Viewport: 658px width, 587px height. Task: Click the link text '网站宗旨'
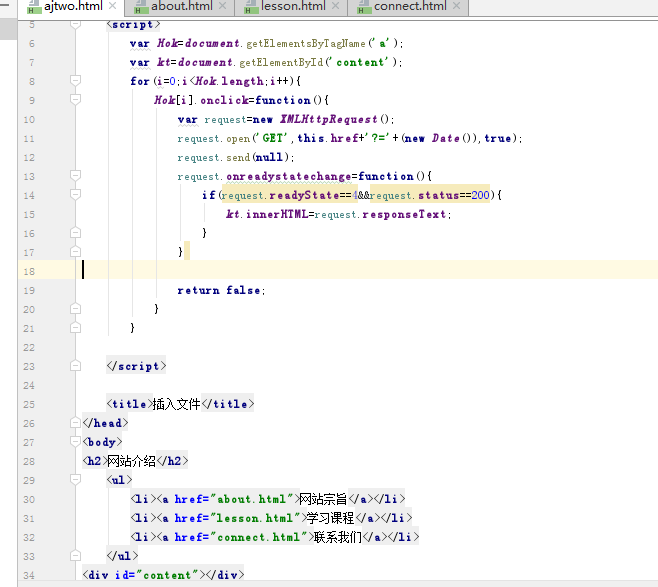point(323,499)
